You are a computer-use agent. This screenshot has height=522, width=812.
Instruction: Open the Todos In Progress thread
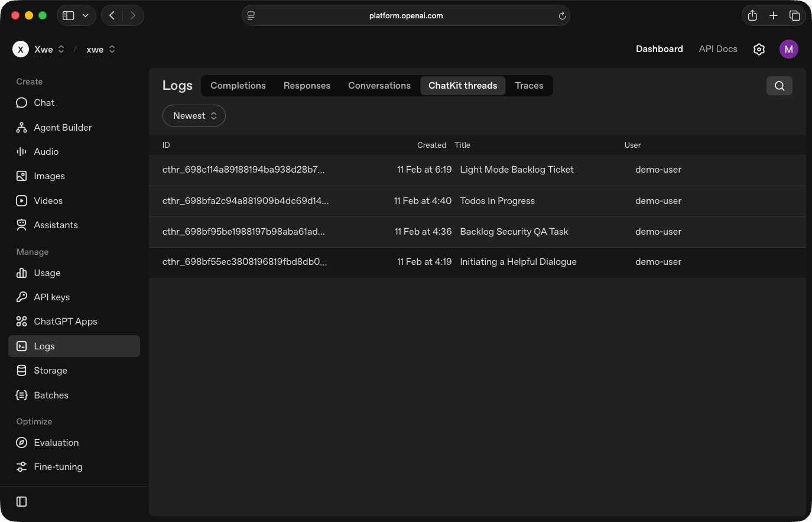pos(497,201)
